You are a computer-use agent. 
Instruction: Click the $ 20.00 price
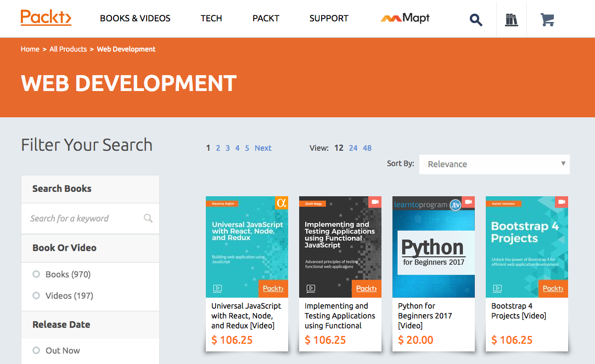[x=416, y=340]
